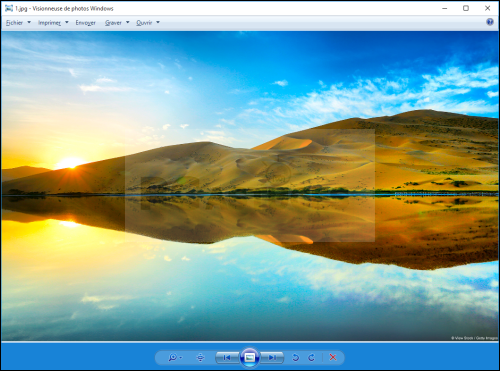Open the Fichier menu

(14, 23)
